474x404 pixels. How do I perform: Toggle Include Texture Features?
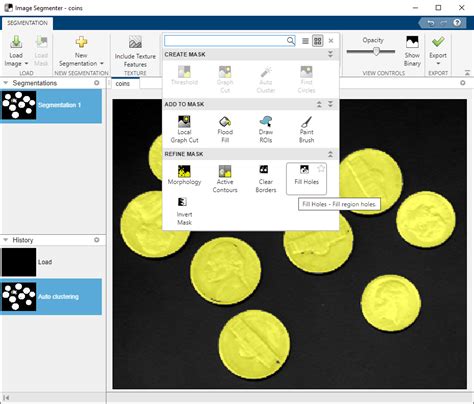135,52
